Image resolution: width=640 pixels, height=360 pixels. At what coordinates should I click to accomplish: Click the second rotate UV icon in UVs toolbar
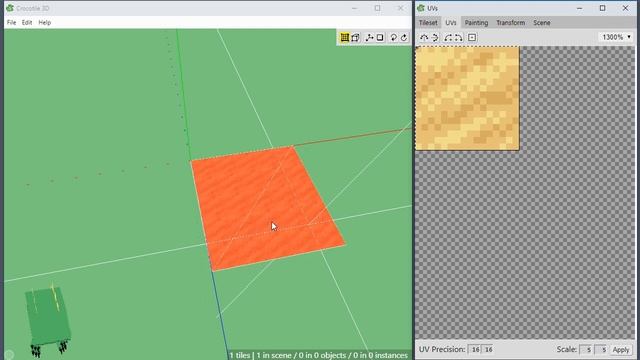pyautogui.click(x=435, y=38)
